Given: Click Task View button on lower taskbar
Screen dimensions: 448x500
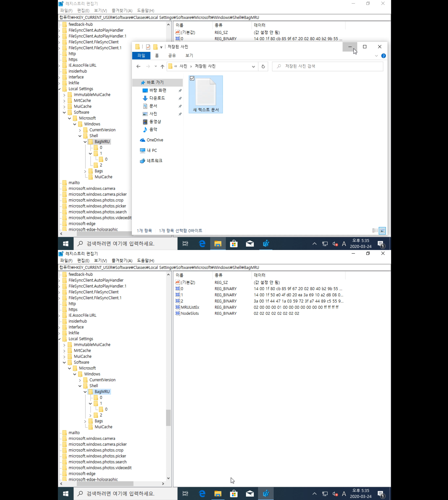Looking at the screenshot, I should 185,494.
